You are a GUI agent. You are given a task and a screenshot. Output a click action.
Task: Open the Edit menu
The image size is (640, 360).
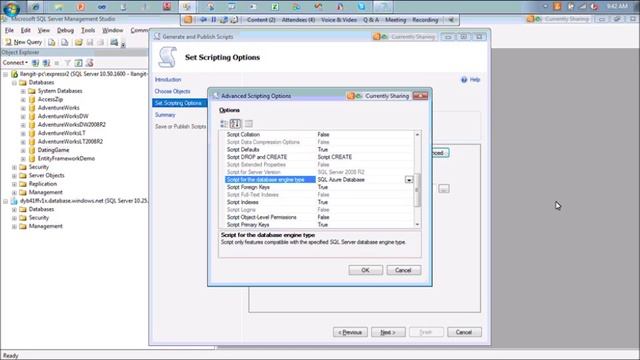[26, 30]
